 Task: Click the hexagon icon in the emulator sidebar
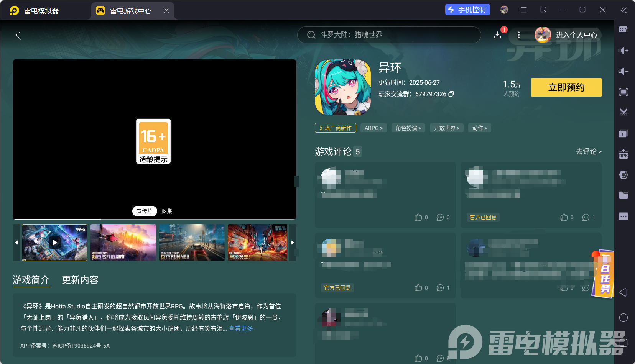(x=623, y=175)
